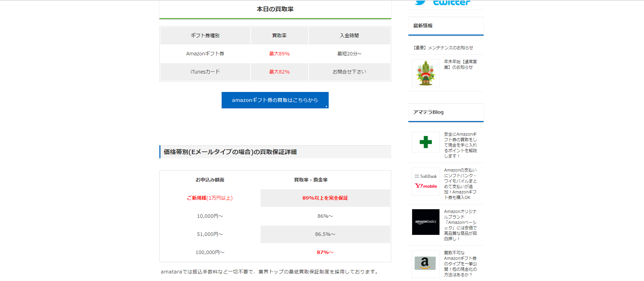Click the ギフト券種別 column header
Image resolution: width=644 pixels, height=281 pixels.
(x=205, y=36)
